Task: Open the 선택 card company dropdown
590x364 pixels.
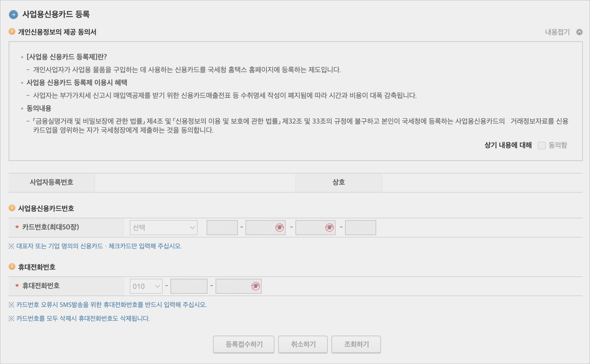Action: [164, 228]
